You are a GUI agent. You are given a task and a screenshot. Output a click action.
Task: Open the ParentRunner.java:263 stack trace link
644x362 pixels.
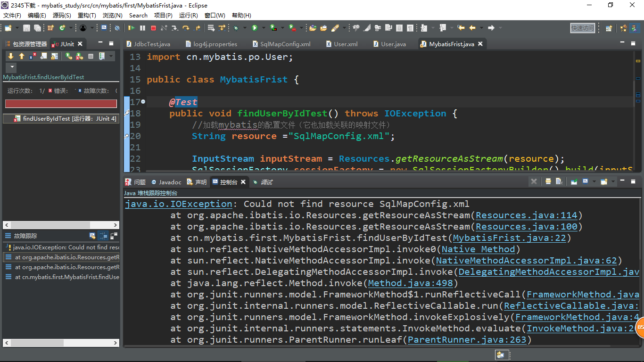coord(467,340)
